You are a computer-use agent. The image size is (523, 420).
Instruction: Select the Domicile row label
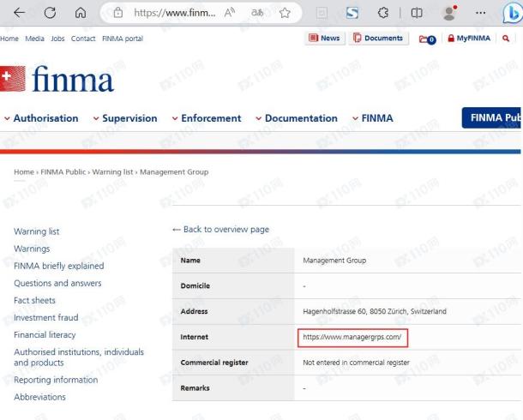195,285
